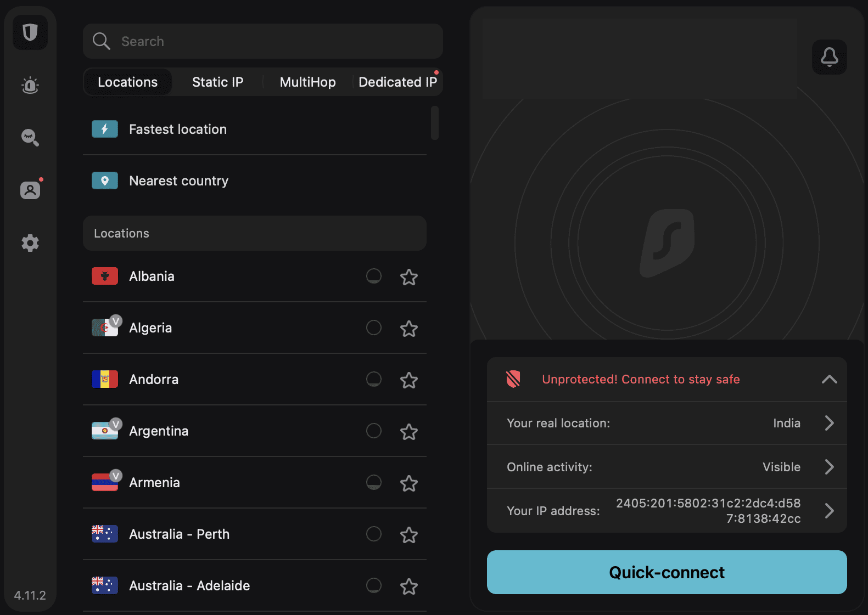
Task: Toggle favorite star for Argentina
Action: tap(409, 432)
